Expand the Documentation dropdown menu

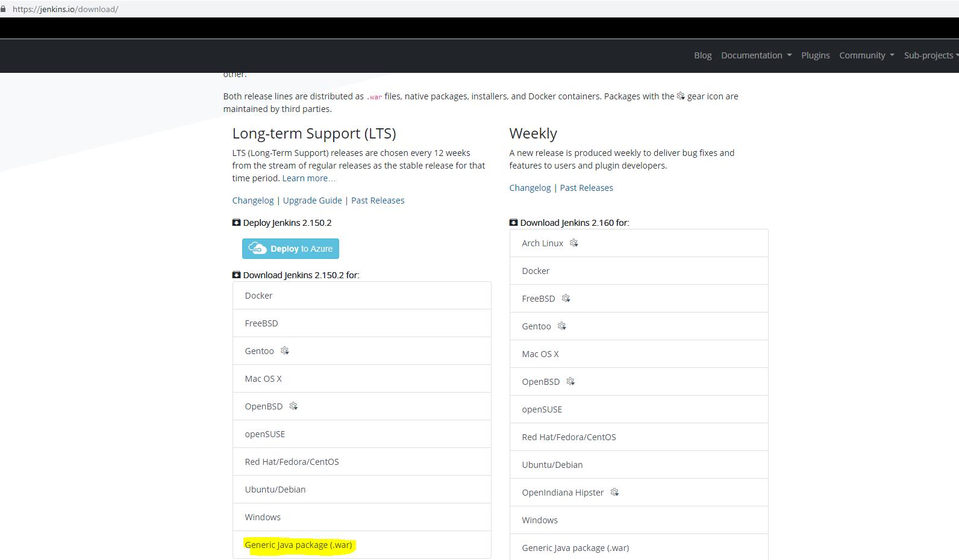[756, 55]
